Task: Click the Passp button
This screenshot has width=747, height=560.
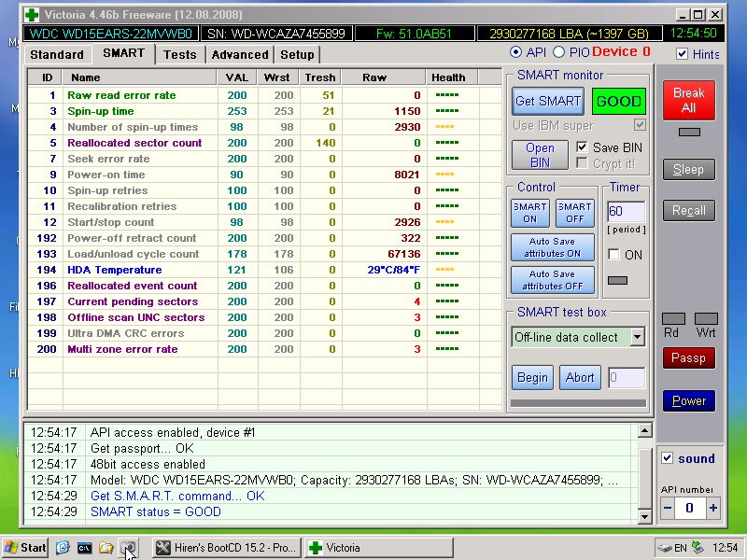Action: [x=688, y=358]
